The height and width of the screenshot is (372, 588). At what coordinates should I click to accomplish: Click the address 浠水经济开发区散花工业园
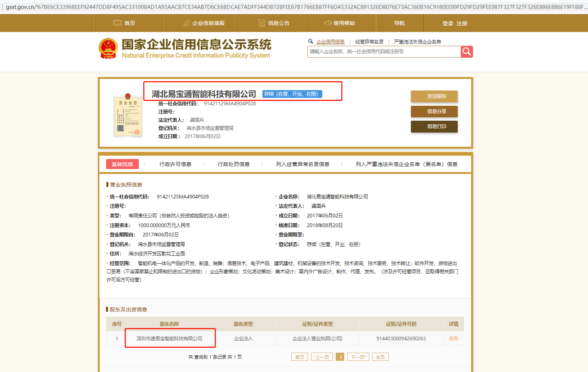pyautogui.click(x=157, y=254)
